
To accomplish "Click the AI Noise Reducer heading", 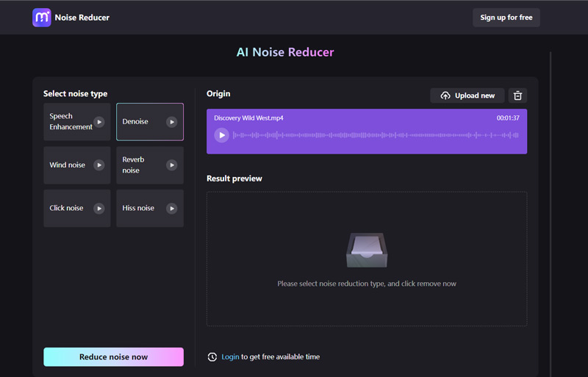I will click(x=285, y=52).
